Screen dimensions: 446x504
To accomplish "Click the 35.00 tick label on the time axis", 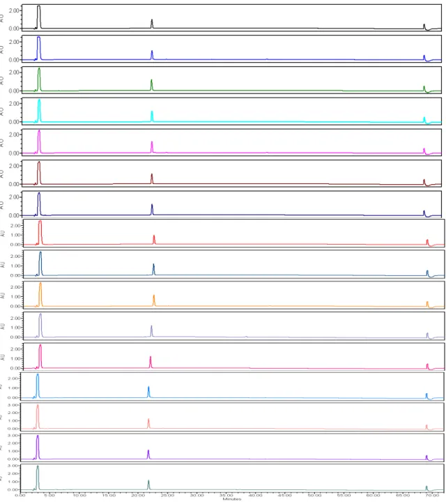I will coord(226,496).
